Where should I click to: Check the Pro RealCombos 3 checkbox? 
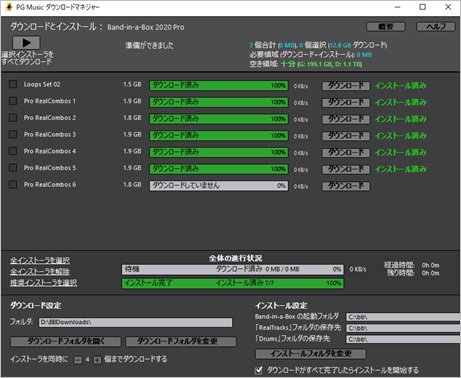click(x=13, y=134)
